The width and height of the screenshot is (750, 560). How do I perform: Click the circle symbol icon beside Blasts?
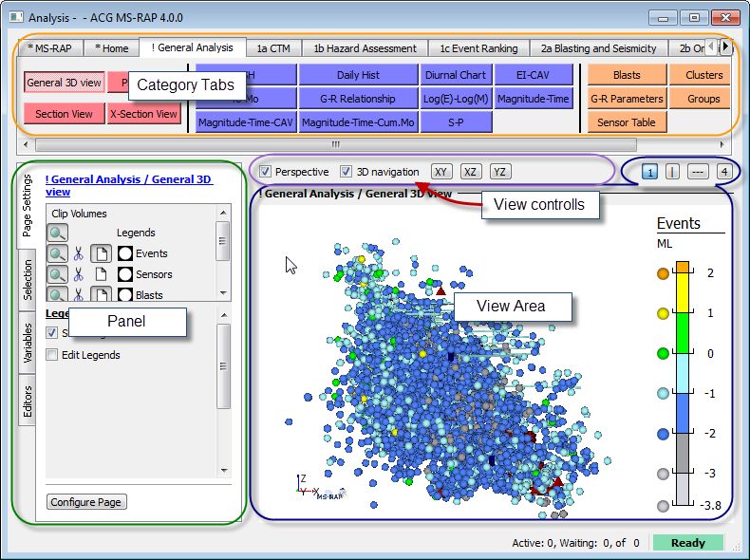[x=124, y=294]
